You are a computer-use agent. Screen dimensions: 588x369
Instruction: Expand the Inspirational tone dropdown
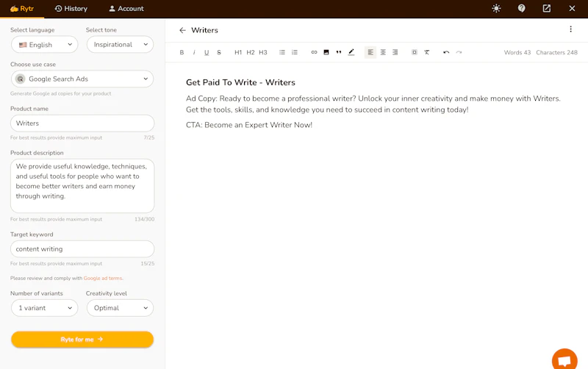tap(120, 45)
